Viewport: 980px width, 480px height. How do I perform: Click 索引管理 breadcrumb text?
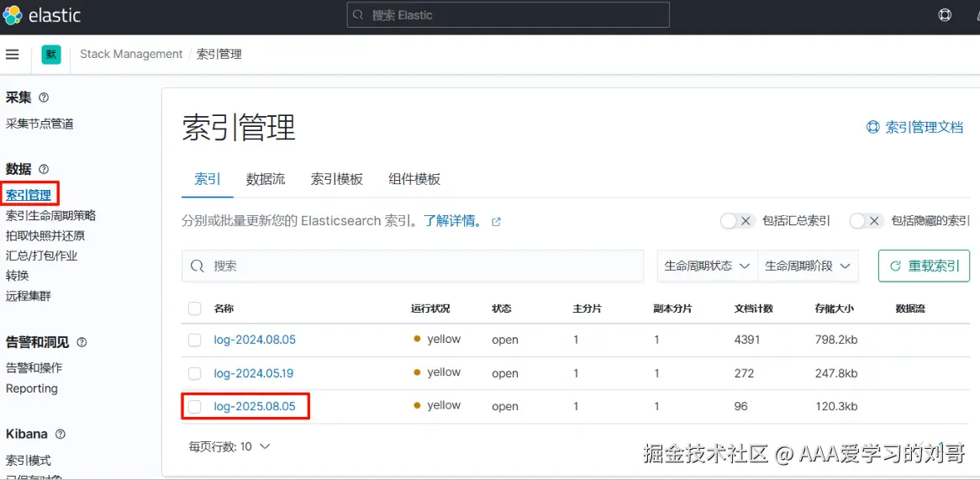tap(219, 55)
